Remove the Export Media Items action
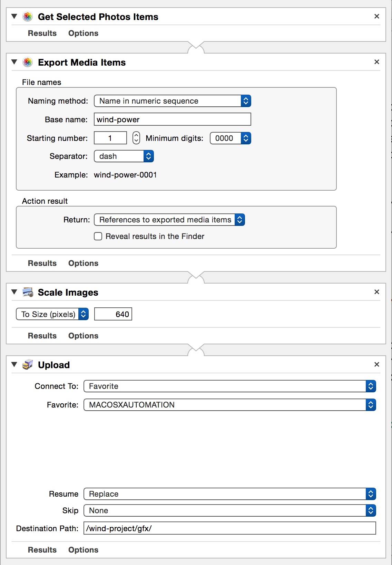This screenshot has width=392, height=565. click(x=377, y=62)
